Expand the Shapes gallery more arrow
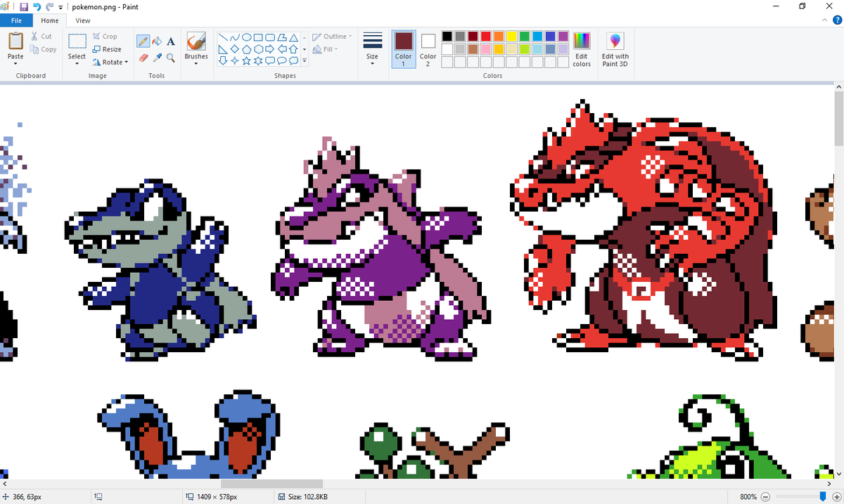844x504 pixels. [305, 61]
